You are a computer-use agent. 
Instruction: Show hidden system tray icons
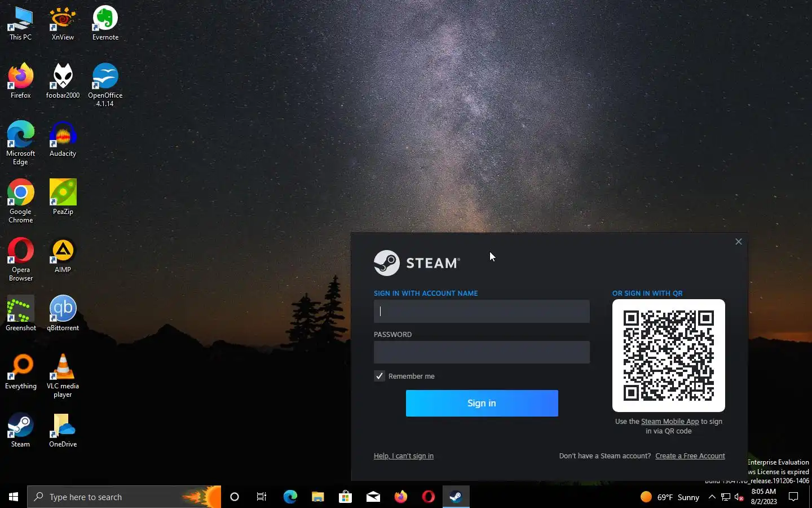(x=712, y=497)
